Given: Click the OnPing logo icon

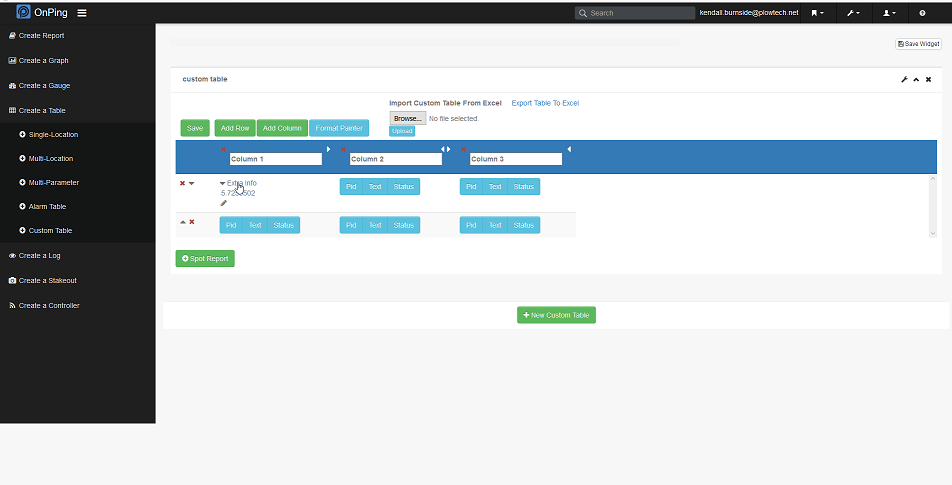Looking at the screenshot, I should (23, 13).
